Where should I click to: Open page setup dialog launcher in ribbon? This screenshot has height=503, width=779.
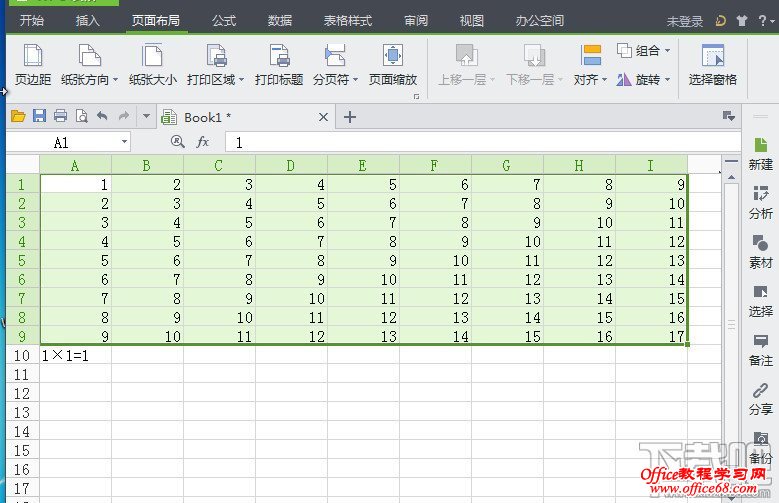click(x=416, y=96)
